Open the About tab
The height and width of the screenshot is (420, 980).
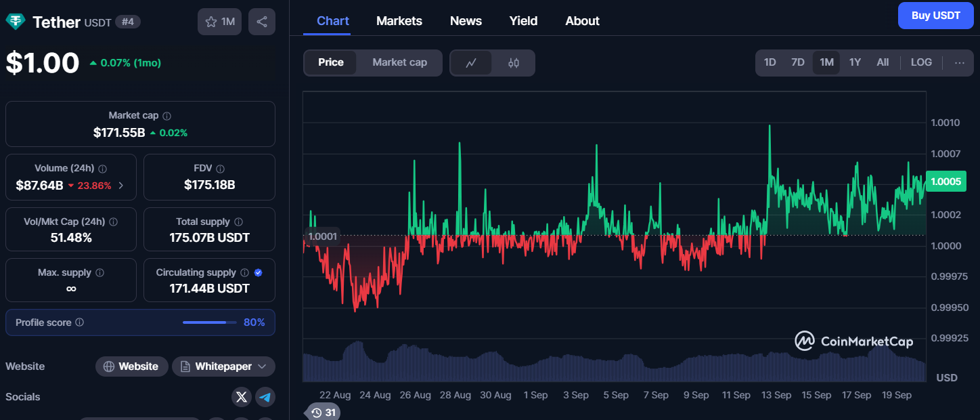[x=582, y=21]
